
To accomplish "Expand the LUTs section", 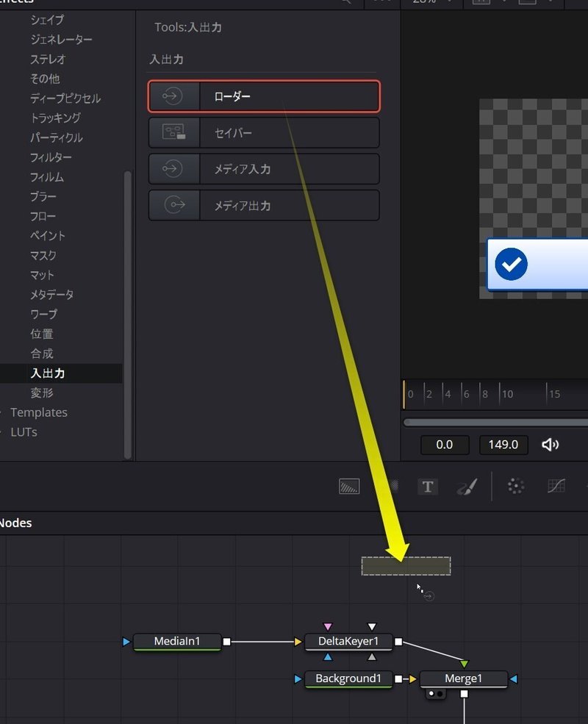I will pos(24,432).
